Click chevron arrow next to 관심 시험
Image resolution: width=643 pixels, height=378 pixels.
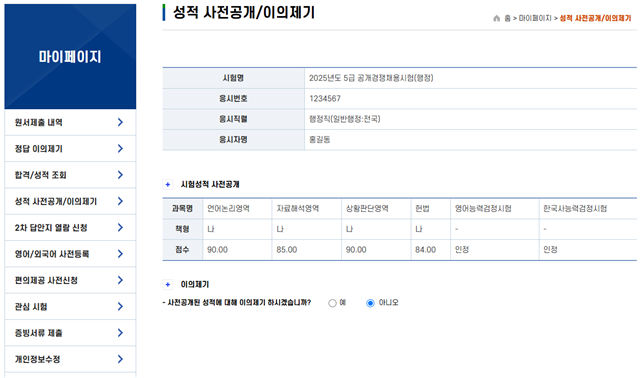pyautogui.click(x=120, y=306)
